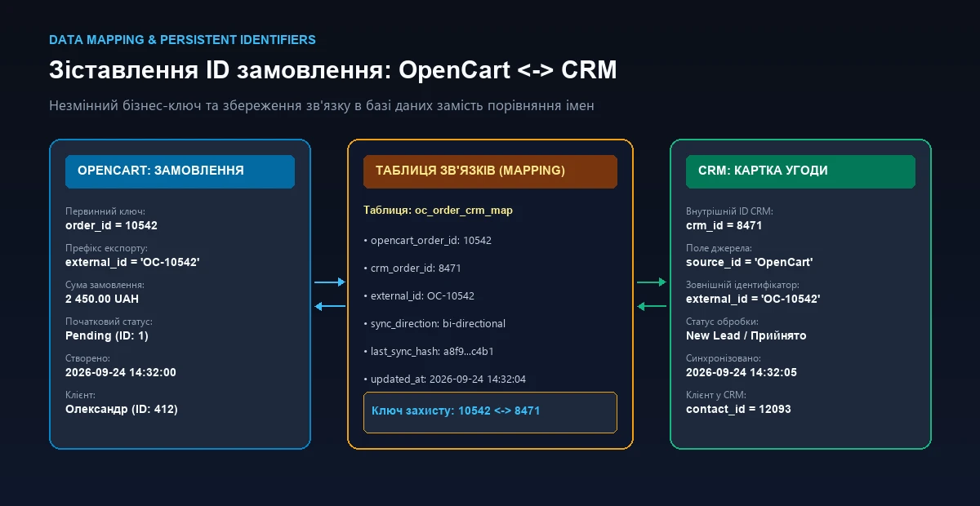Click the '2 450.00 UAH' amount
980x506 pixels.
click(102, 299)
